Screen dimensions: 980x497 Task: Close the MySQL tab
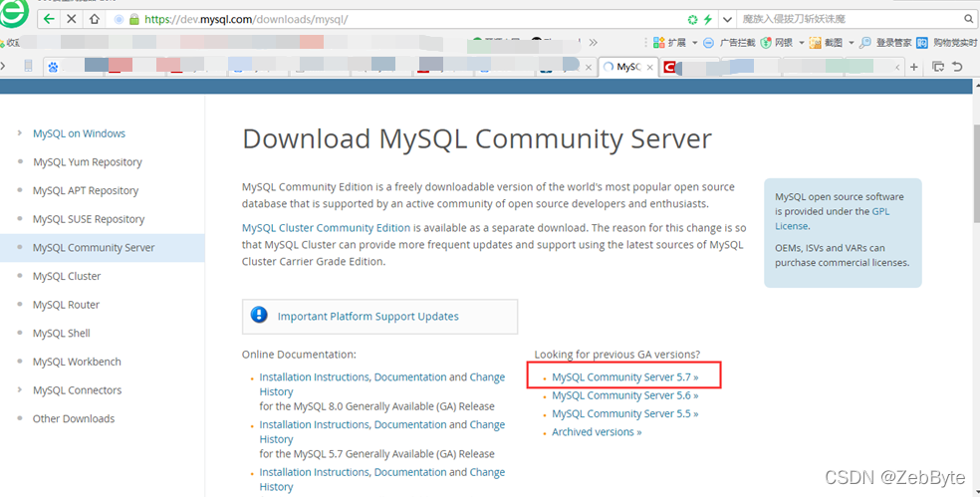650,67
